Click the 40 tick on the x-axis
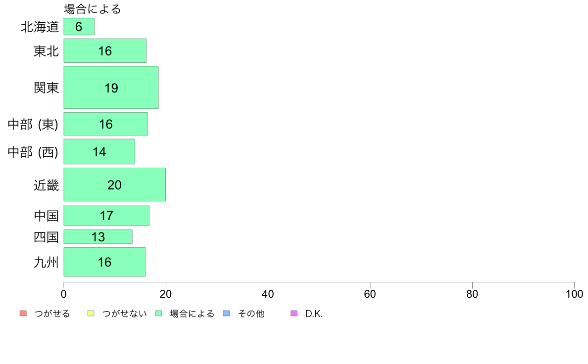The image size is (588, 364). 268,294
